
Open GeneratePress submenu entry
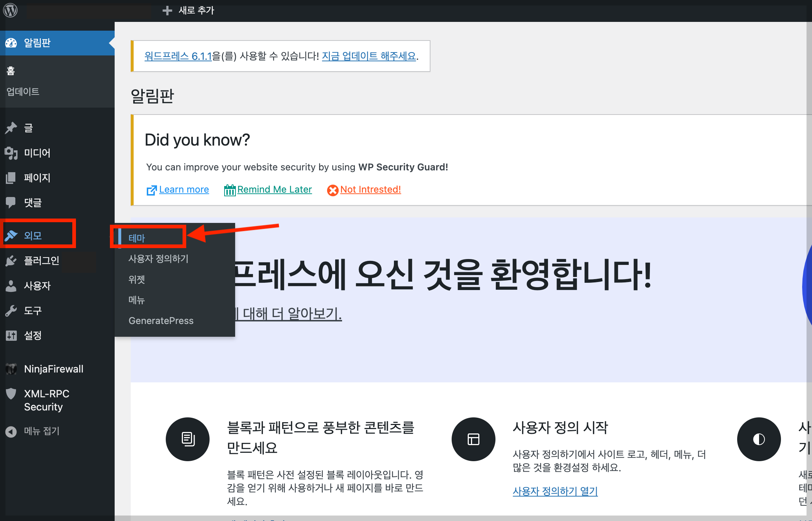click(x=161, y=321)
